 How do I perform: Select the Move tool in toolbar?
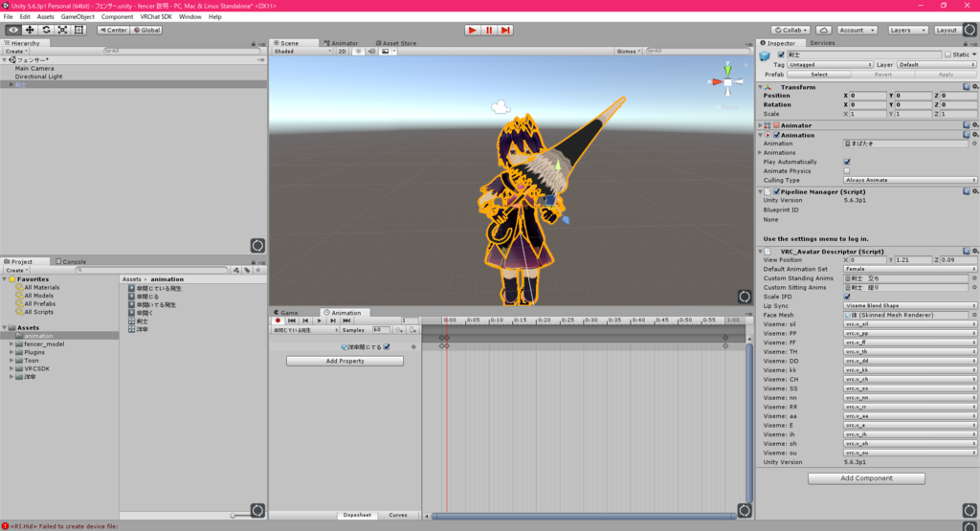(30, 30)
